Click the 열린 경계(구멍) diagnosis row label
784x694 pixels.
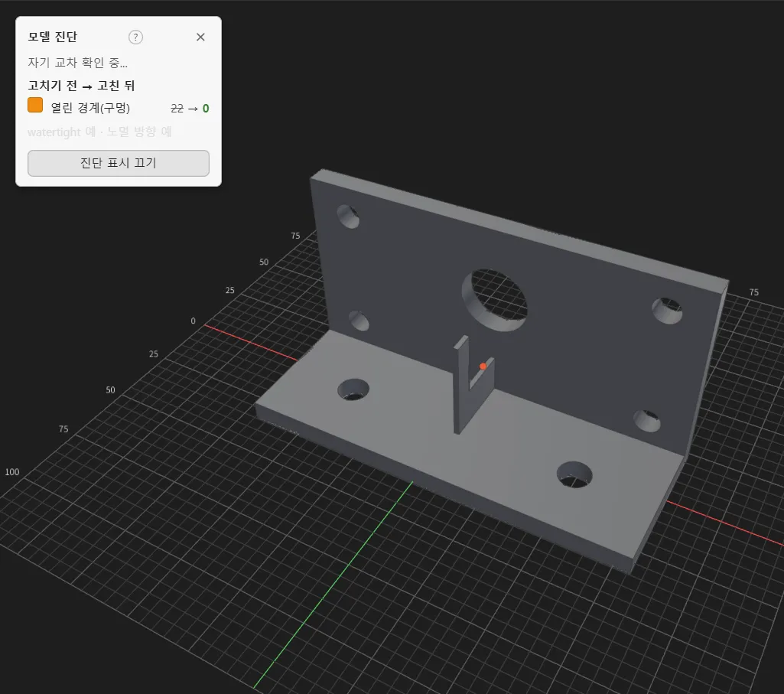[x=90, y=108]
